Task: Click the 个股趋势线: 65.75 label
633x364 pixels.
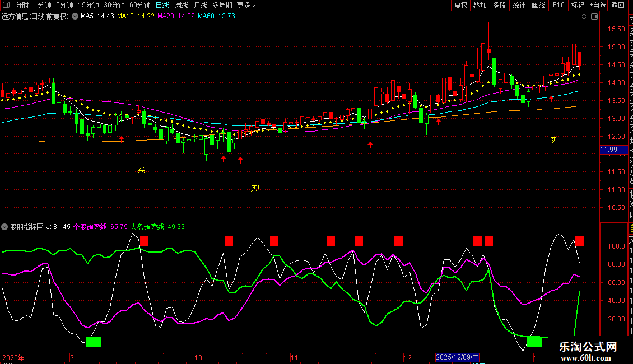Action: [100, 227]
